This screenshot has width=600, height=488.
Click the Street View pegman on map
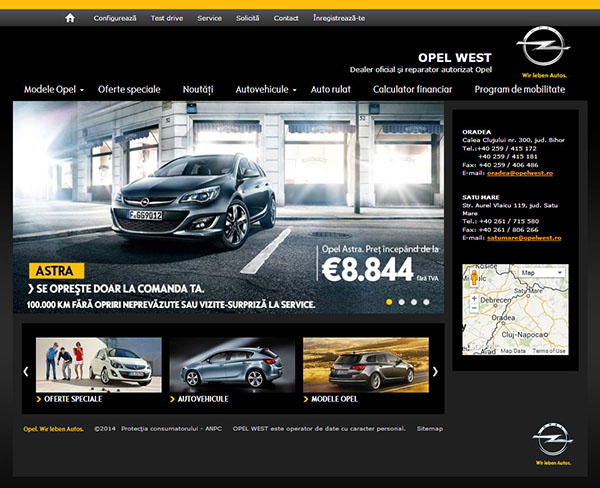474,278
